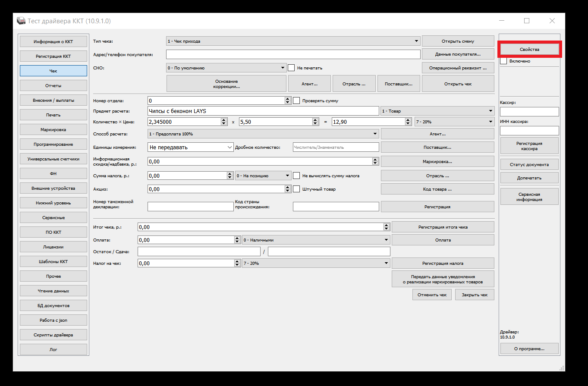The height and width of the screenshot is (386, 588).
Task: Open the position tax rate "7 - 20%" dropdown
Action: pyautogui.click(x=454, y=122)
